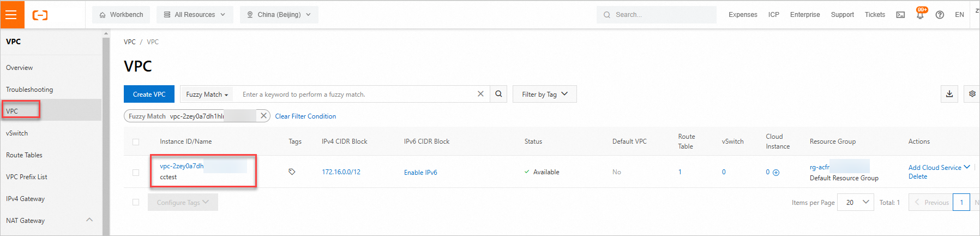The width and height of the screenshot is (980, 236).
Task: Click the Clear Filter Condition link
Action: coord(305,116)
